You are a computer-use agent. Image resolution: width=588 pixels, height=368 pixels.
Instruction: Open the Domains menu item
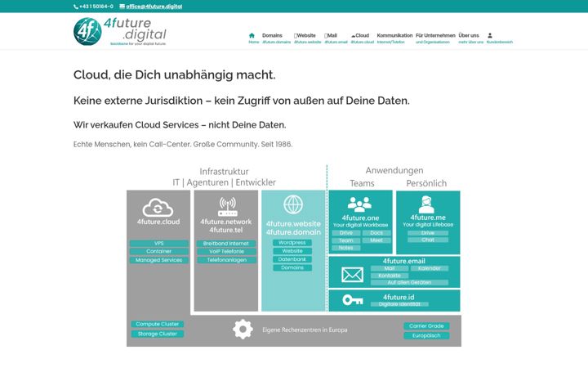(272, 35)
